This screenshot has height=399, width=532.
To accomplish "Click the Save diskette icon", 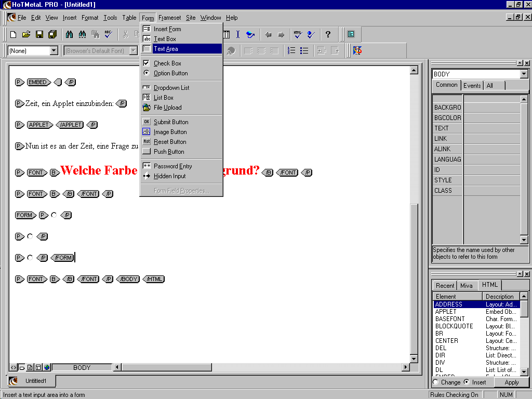I will pos(39,35).
